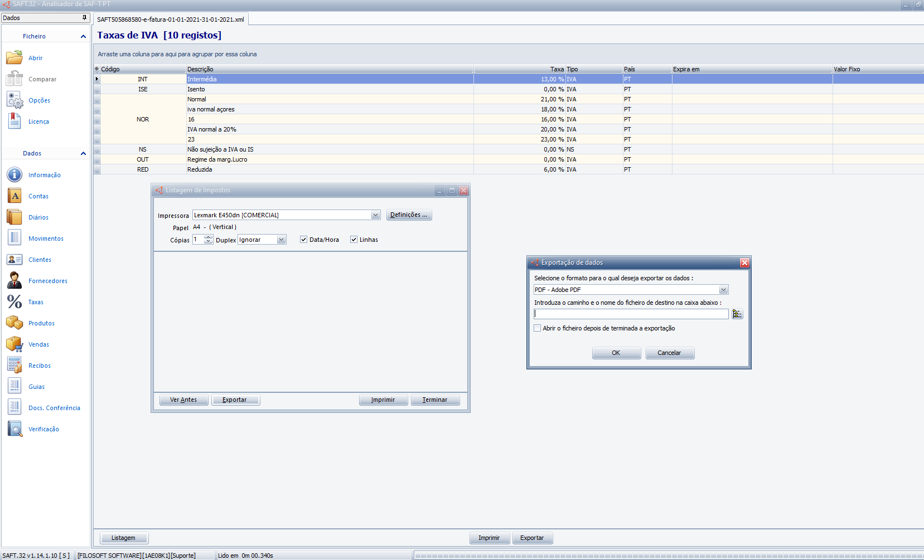924x560 pixels.
Task: Click the Abrir folder icon
Action: pyautogui.click(x=14, y=58)
